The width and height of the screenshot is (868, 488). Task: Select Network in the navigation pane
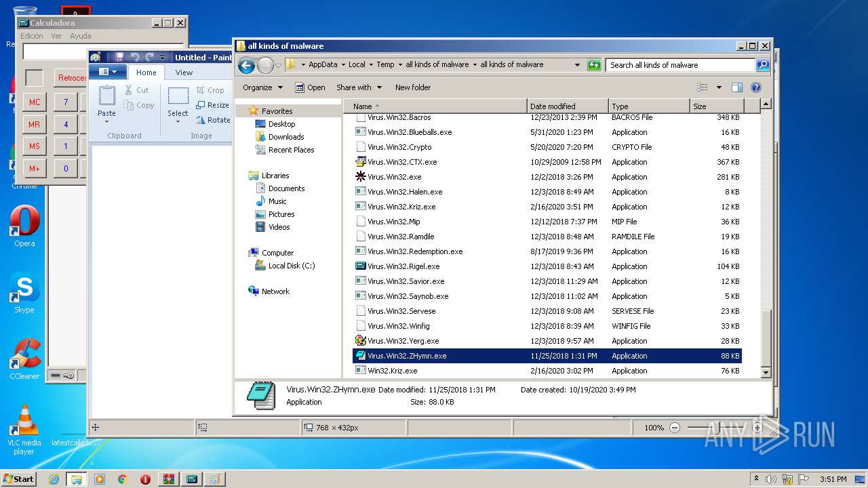275,291
